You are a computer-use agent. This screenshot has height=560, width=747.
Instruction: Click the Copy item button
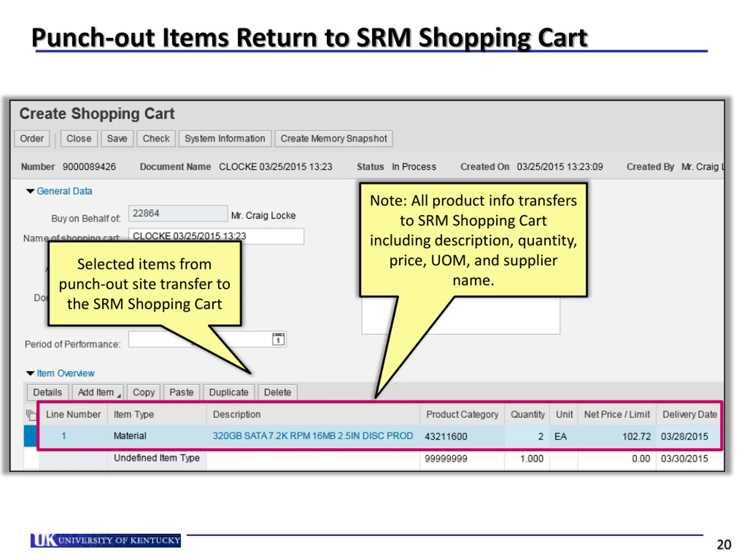point(144,392)
